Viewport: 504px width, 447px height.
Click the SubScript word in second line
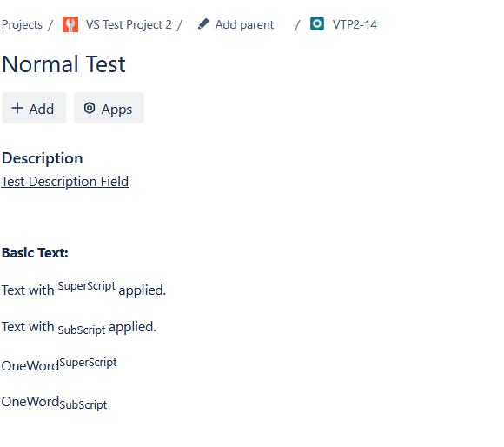(x=82, y=330)
